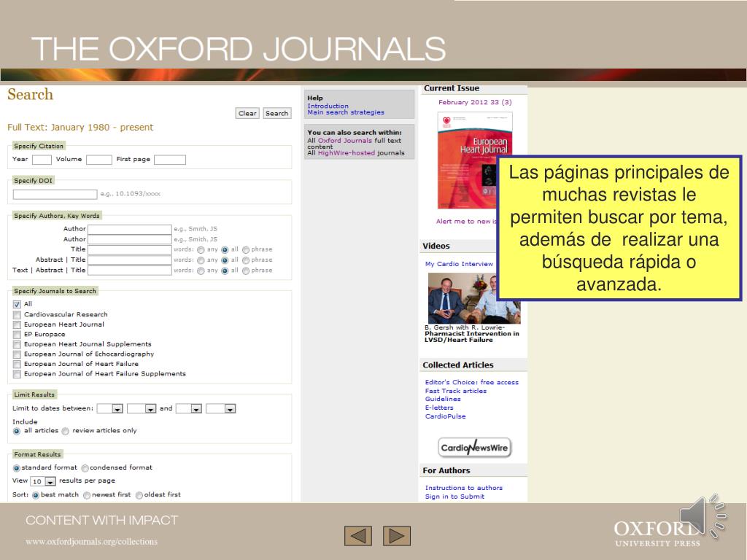The width and height of the screenshot is (747, 560).
Task: Open the HighWire-hosted journals link
Action: pyautogui.click(x=347, y=153)
